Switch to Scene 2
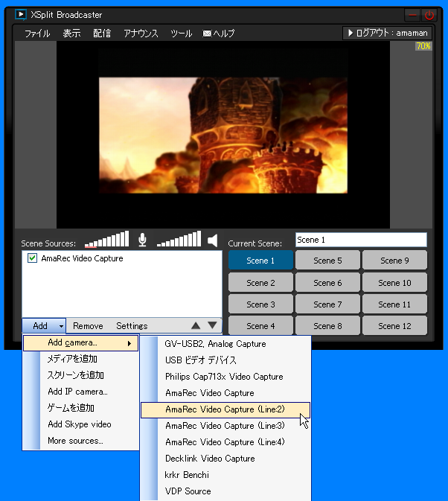Image resolution: width=448 pixels, height=501 pixels. pyautogui.click(x=260, y=283)
